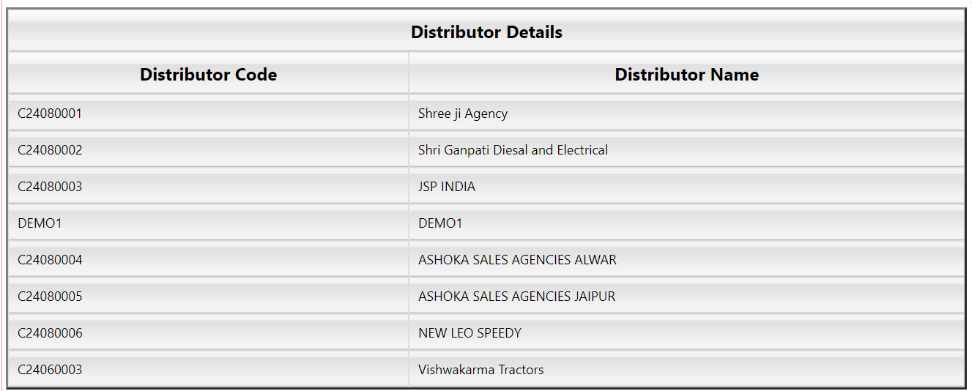980x391 pixels.
Task: Click the DEMO1 distributor code cell
Action: coord(208,223)
